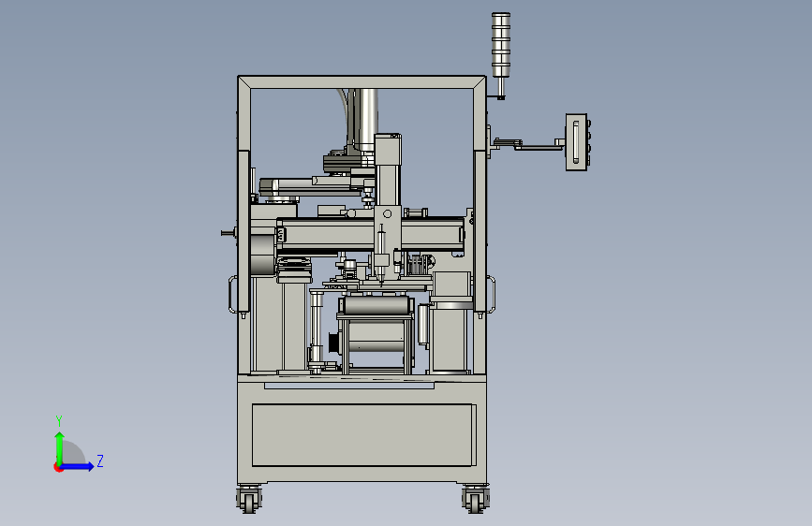Click the Y axis label
Viewport: 812px width, 526px height.
coord(59,421)
